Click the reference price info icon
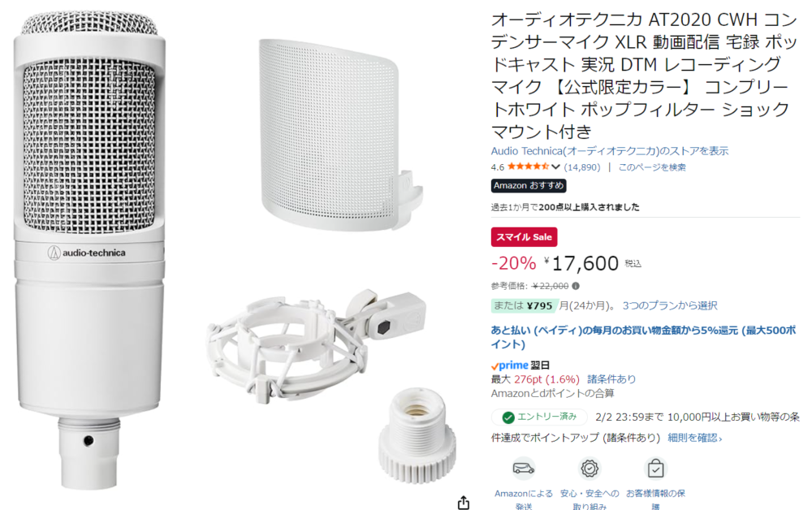The width and height of the screenshot is (812, 510). [x=576, y=286]
